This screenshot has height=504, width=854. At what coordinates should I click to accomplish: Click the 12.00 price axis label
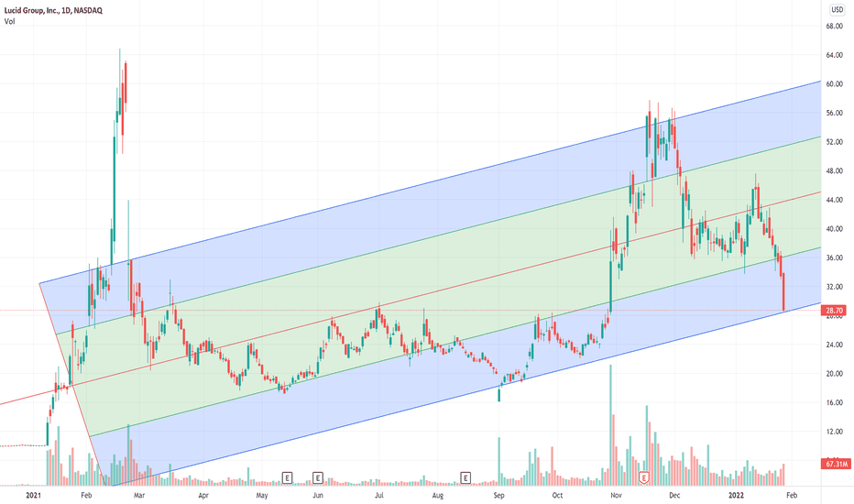[834, 432]
